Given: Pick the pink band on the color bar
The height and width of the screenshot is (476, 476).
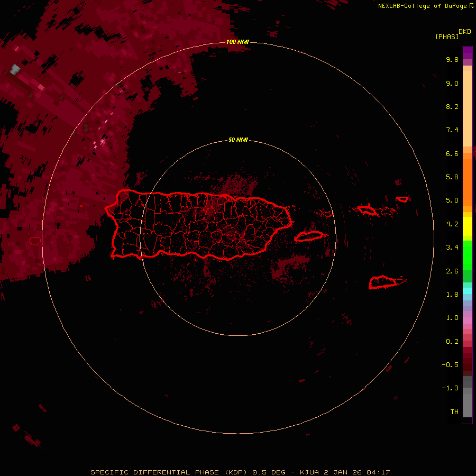Looking at the screenshot, I should [x=467, y=321].
